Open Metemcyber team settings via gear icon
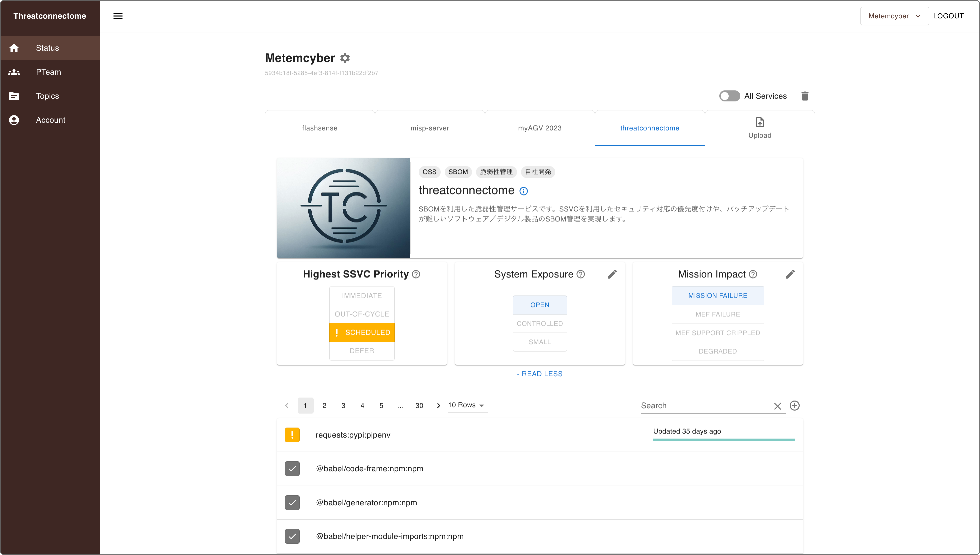The image size is (980, 555). tap(344, 58)
